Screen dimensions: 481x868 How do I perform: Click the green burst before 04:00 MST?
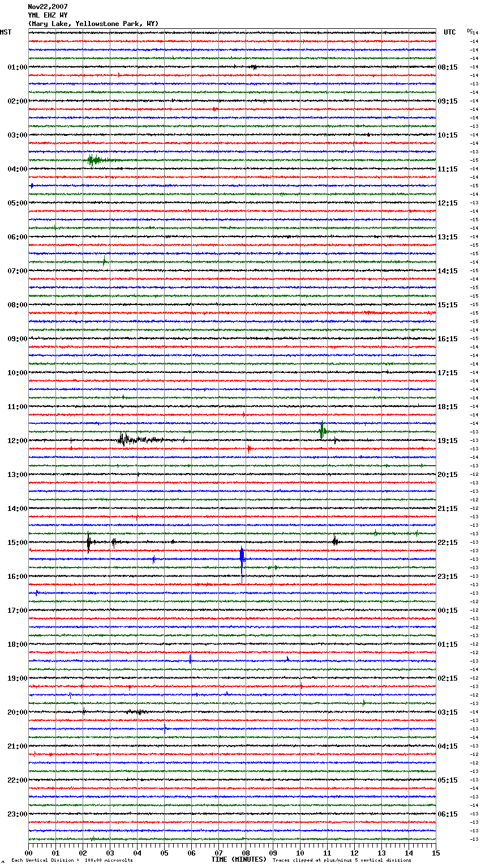click(93, 160)
